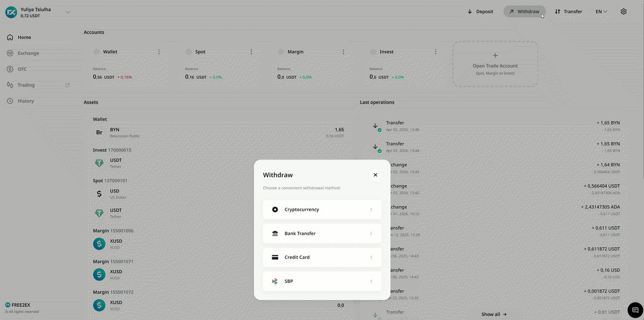Open Margin account three-dot menu
The height and width of the screenshot is (320, 644).
click(x=343, y=52)
